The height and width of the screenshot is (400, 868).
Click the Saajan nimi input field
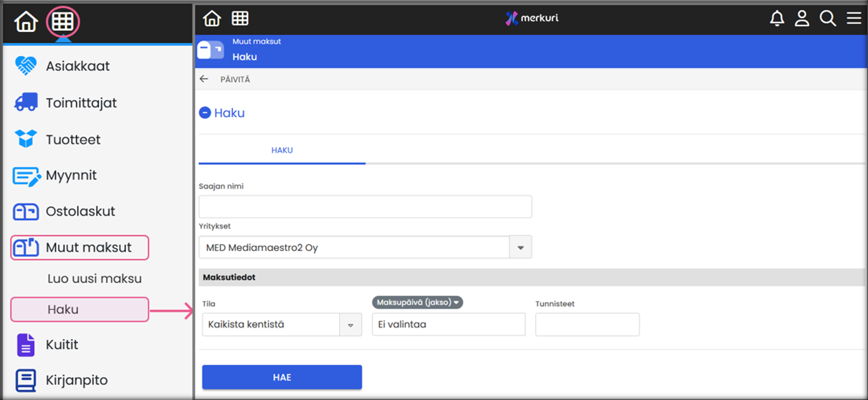coord(365,207)
